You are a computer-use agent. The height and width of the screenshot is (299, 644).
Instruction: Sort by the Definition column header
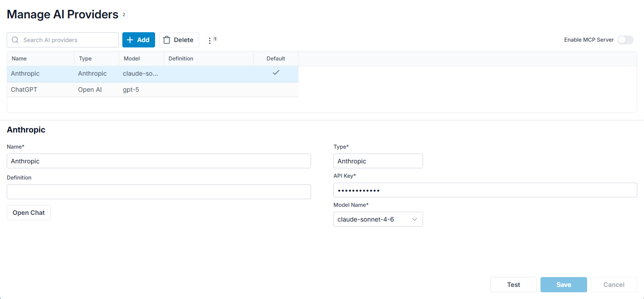pyautogui.click(x=208, y=59)
